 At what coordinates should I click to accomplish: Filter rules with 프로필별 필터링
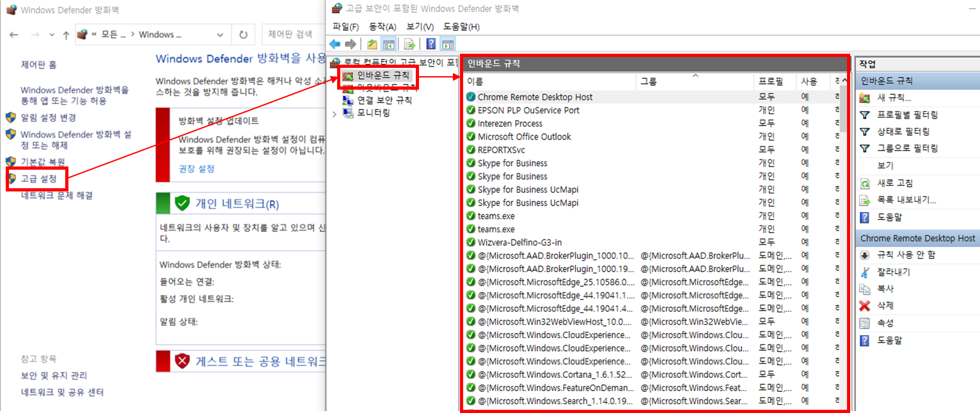(907, 115)
